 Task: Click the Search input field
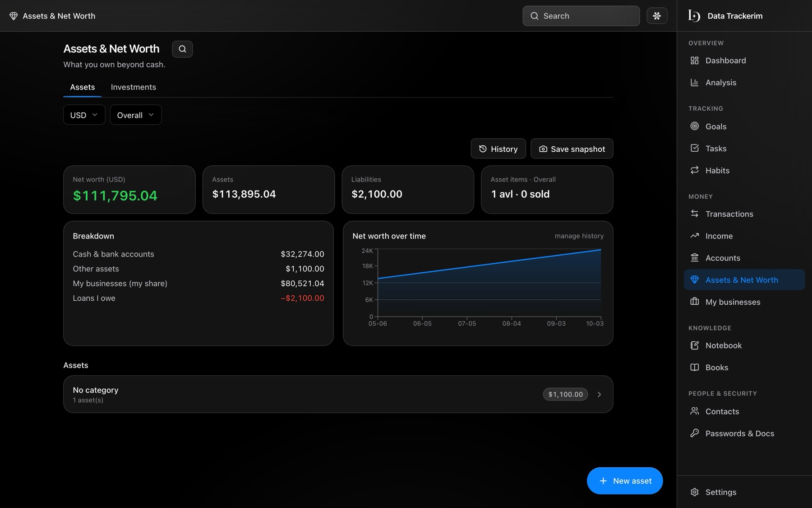[x=581, y=16]
